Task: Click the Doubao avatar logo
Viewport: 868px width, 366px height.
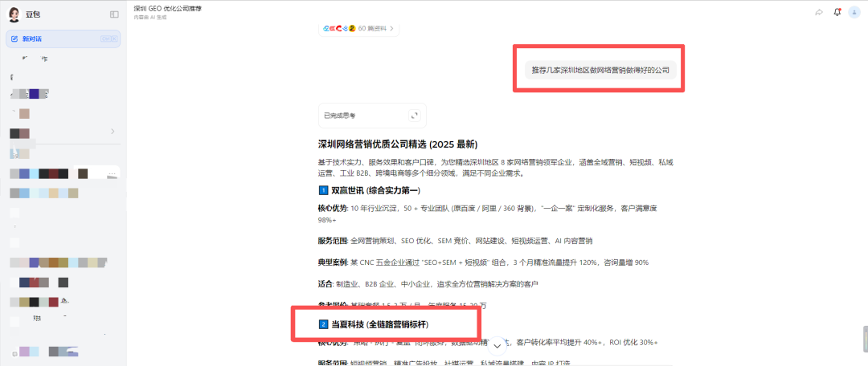Action: [14, 14]
